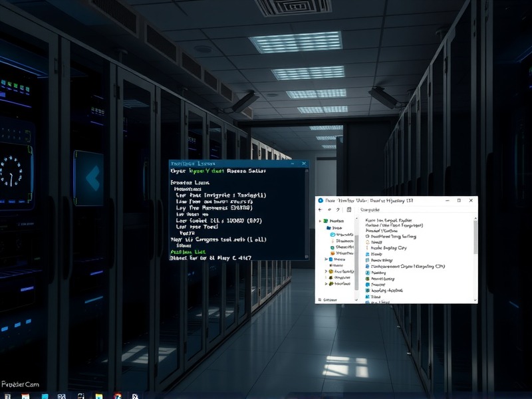Click the green highlighted line in the terminal
This screenshot has height=399, width=532.
(x=187, y=253)
